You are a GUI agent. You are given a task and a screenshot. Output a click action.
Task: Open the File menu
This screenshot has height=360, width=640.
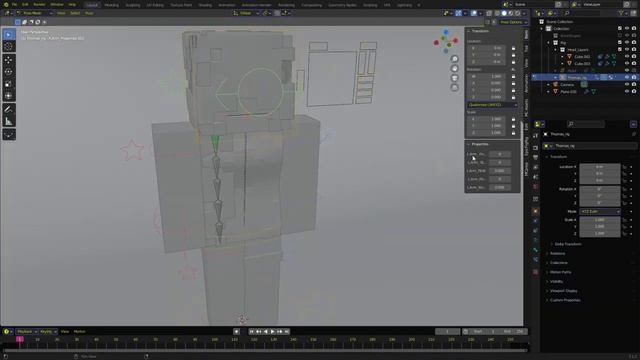pos(14,4)
